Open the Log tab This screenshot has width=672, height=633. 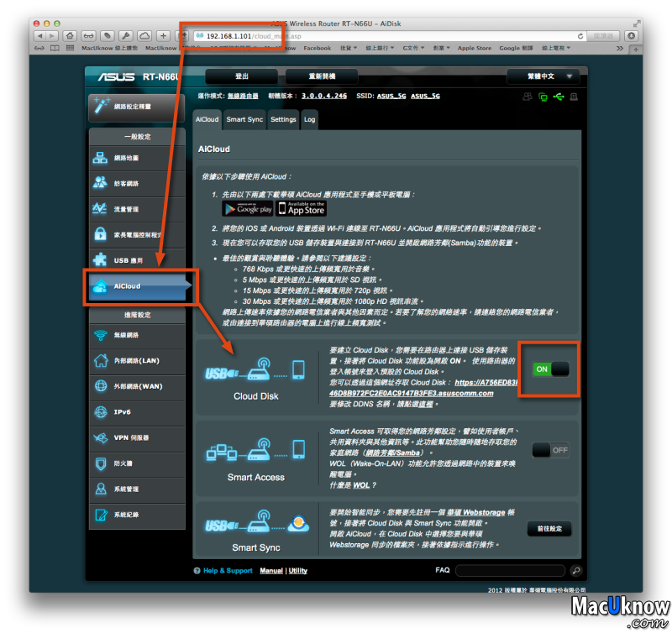tap(310, 120)
